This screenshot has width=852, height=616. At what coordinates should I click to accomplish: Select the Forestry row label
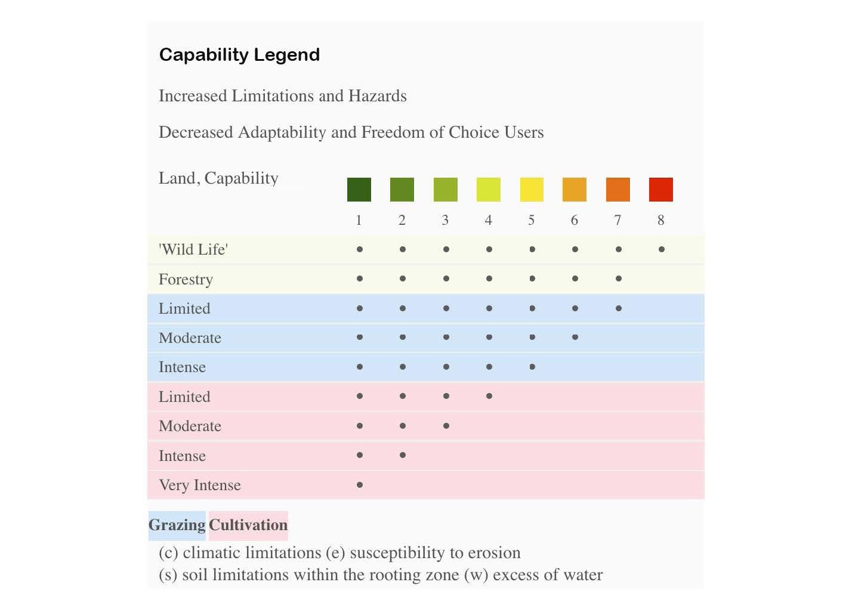click(x=186, y=279)
